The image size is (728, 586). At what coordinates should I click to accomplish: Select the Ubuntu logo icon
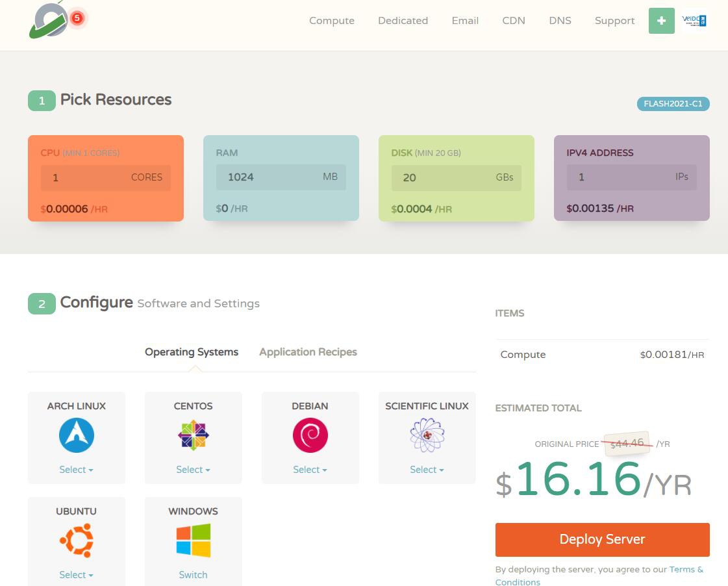77,541
